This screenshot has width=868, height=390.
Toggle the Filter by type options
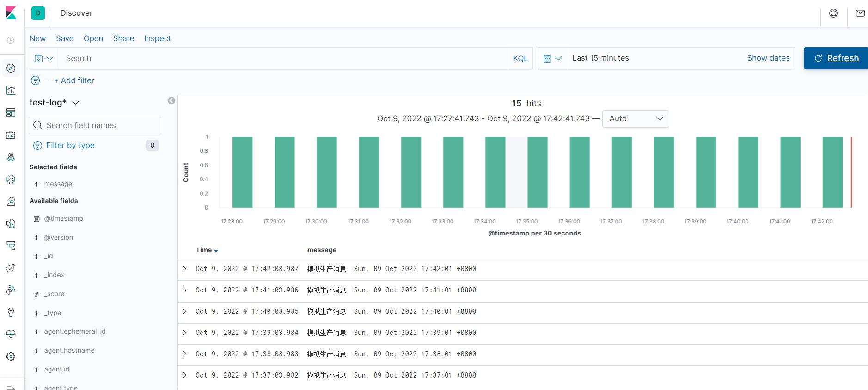pos(70,145)
